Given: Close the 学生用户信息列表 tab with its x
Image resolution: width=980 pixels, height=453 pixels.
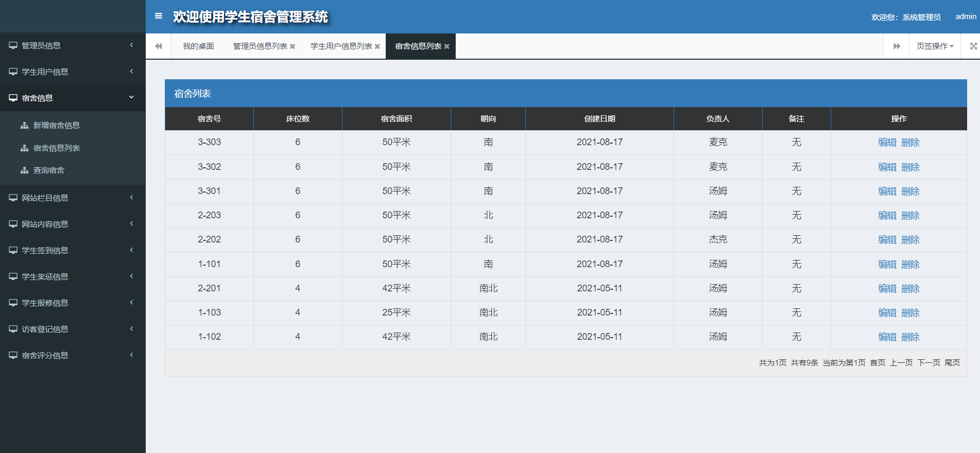Looking at the screenshot, I should [x=377, y=46].
